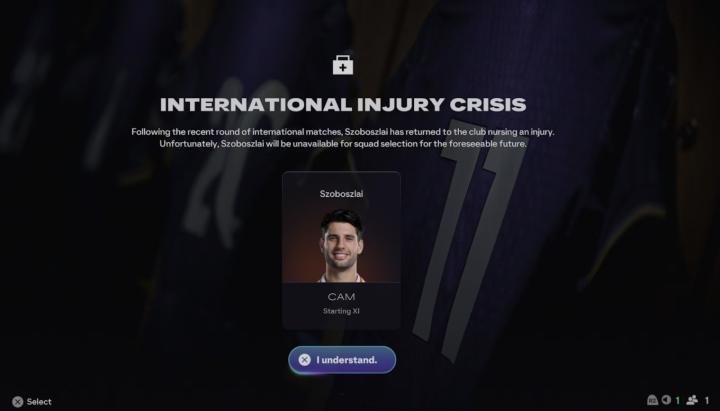
Task: Click the International Injury Crisis heading
Action: coord(343,105)
